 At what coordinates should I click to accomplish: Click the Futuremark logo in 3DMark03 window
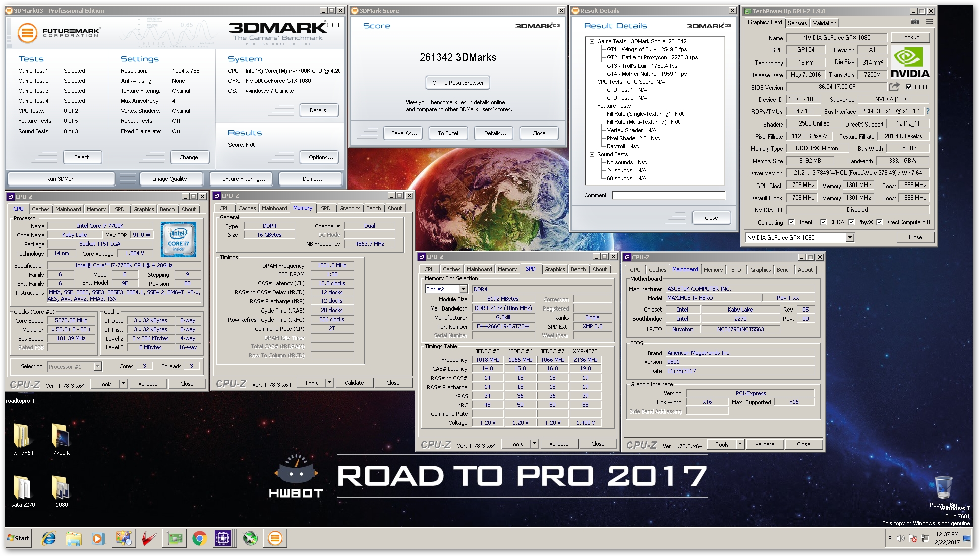point(59,33)
